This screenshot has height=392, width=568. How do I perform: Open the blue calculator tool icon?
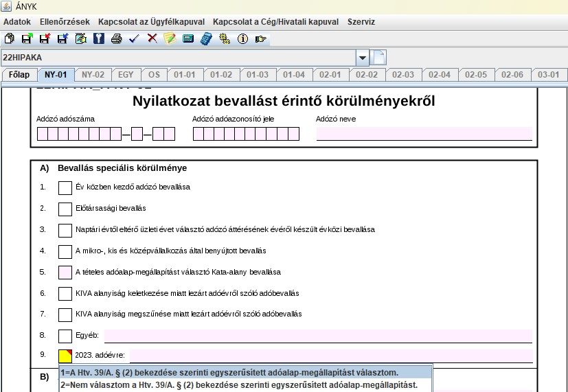click(x=205, y=39)
